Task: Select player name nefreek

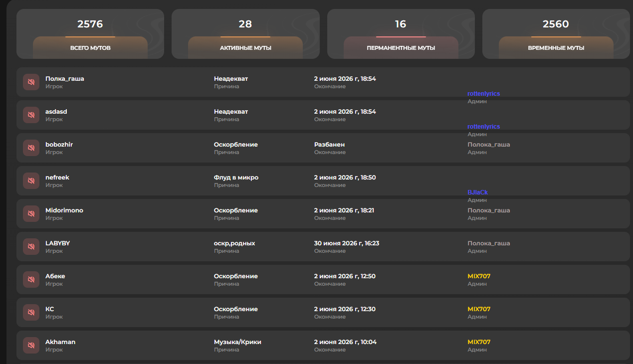Action: tap(57, 178)
